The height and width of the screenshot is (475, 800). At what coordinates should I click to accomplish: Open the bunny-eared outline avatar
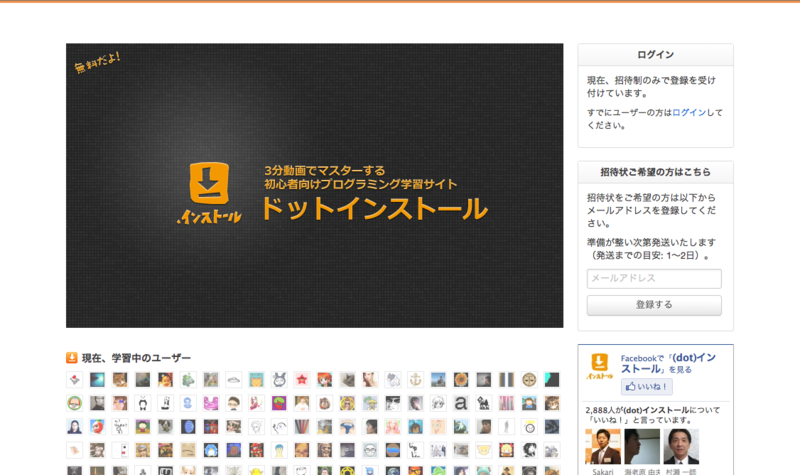pos(279,380)
